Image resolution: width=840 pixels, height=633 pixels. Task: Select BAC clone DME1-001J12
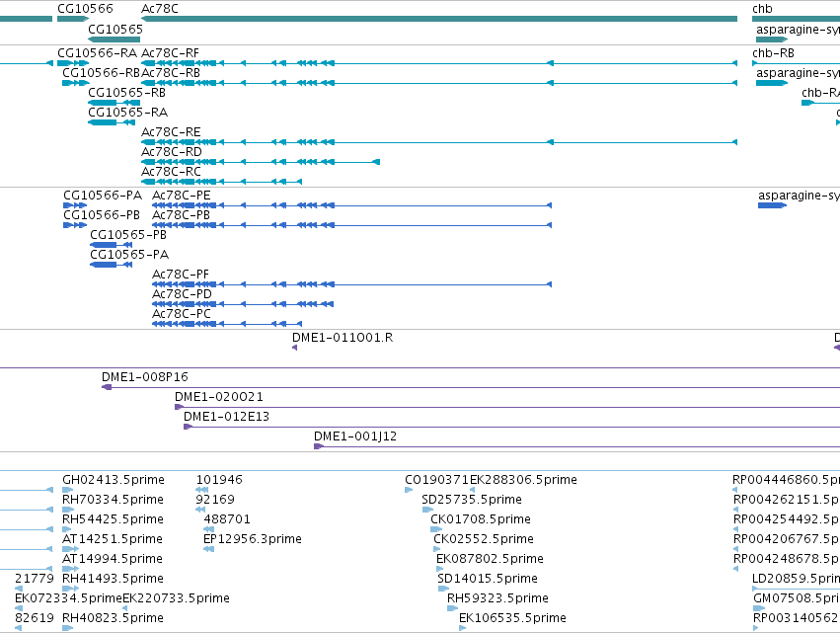577,447
